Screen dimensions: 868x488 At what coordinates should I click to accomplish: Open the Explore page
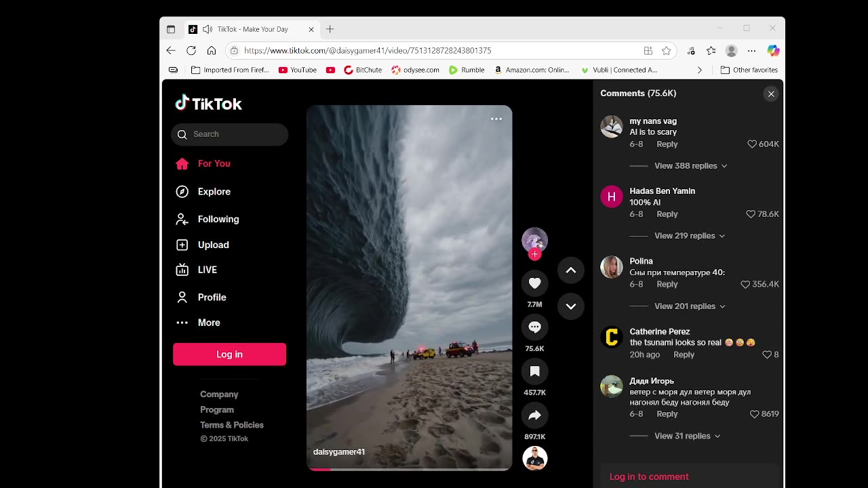coord(203,192)
